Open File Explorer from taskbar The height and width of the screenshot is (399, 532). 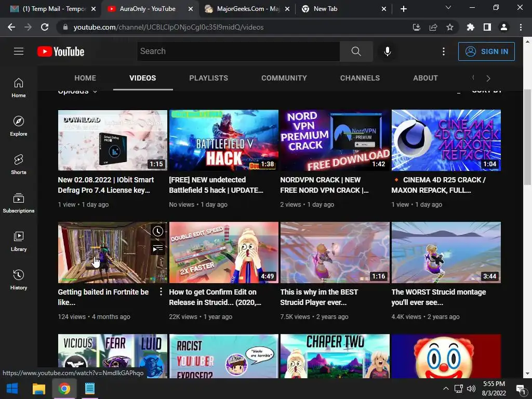click(x=38, y=389)
